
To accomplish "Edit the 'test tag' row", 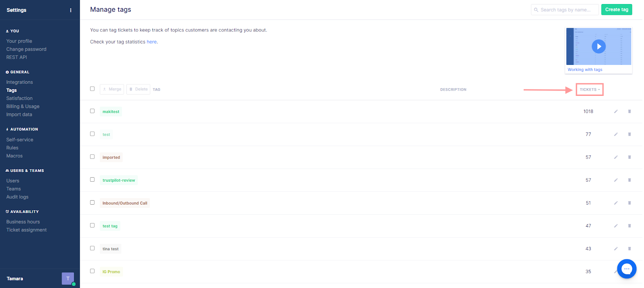I will [x=616, y=226].
